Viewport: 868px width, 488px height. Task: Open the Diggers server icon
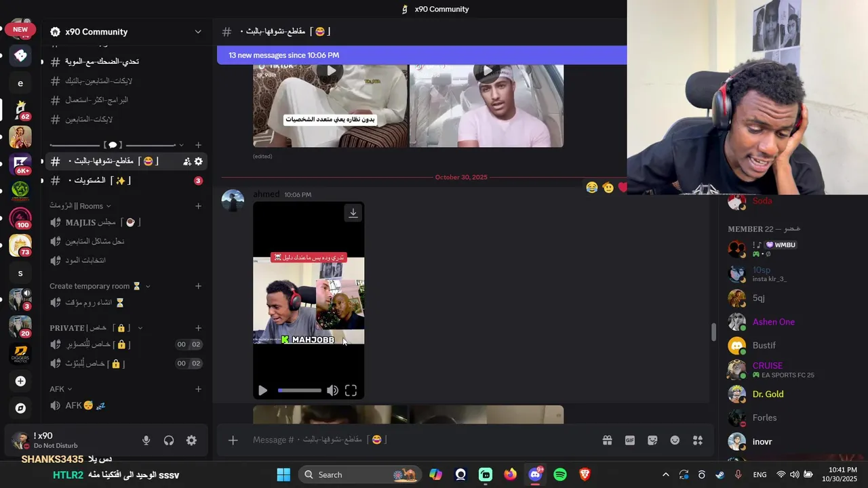click(x=20, y=354)
